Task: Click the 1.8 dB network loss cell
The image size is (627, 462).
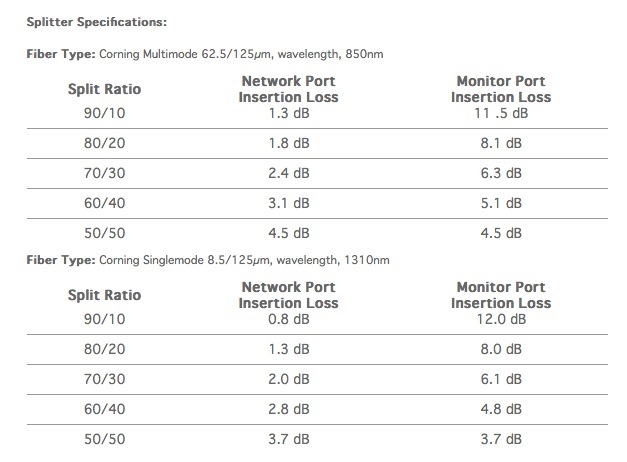Action: tap(289, 143)
